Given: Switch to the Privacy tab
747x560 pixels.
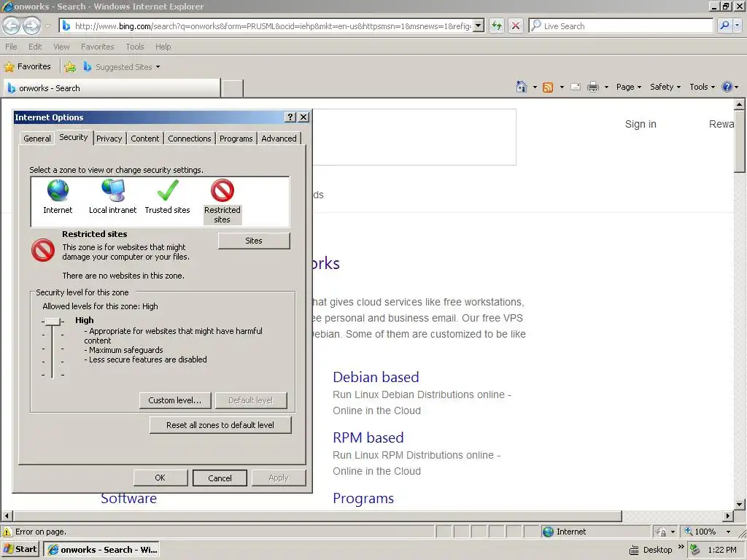Looking at the screenshot, I should tap(109, 139).
